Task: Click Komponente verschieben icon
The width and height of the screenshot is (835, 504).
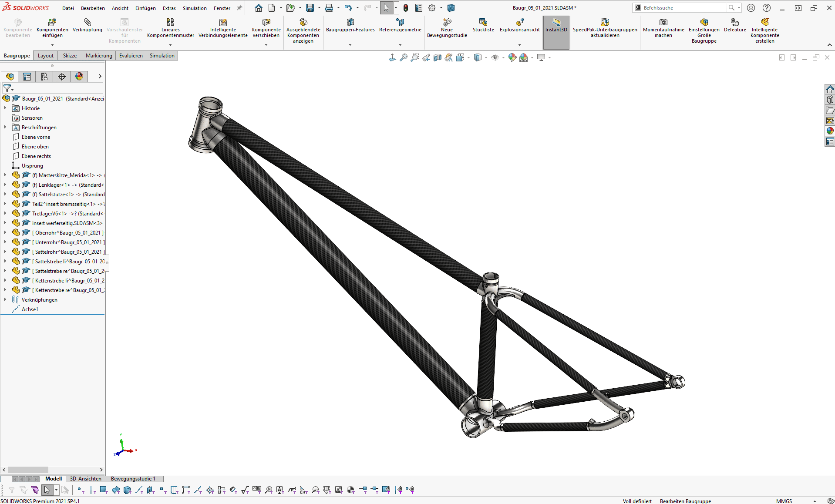Action: (x=266, y=23)
